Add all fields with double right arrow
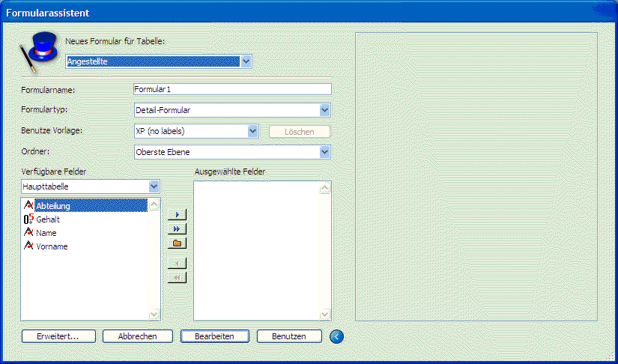The width and height of the screenshot is (618, 364). click(177, 228)
